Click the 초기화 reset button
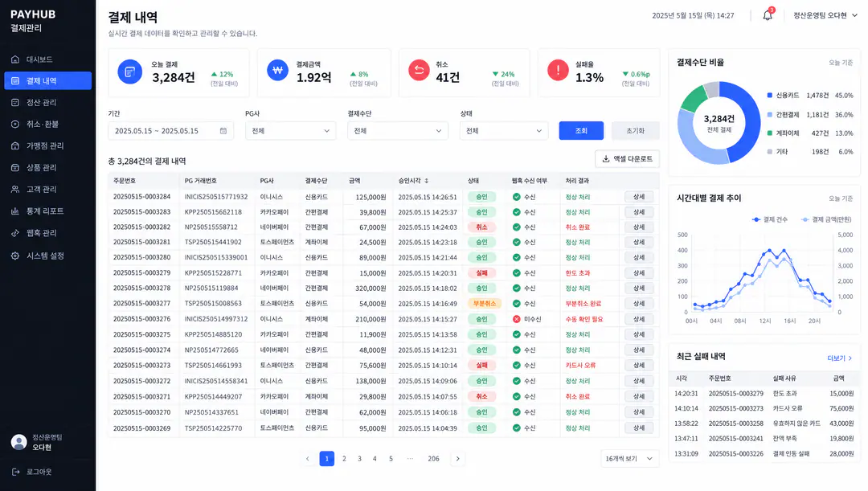 (x=636, y=131)
